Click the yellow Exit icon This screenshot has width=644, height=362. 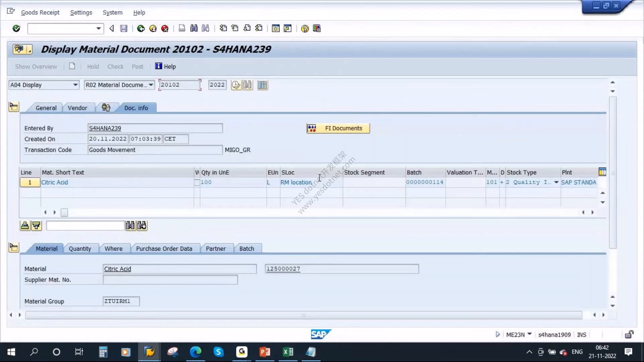[x=153, y=28]
